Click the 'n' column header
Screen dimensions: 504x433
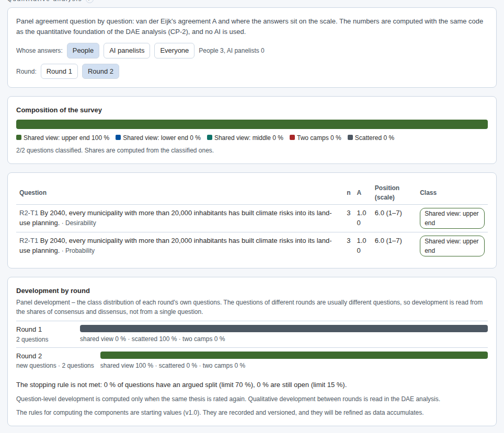(349, 192)
